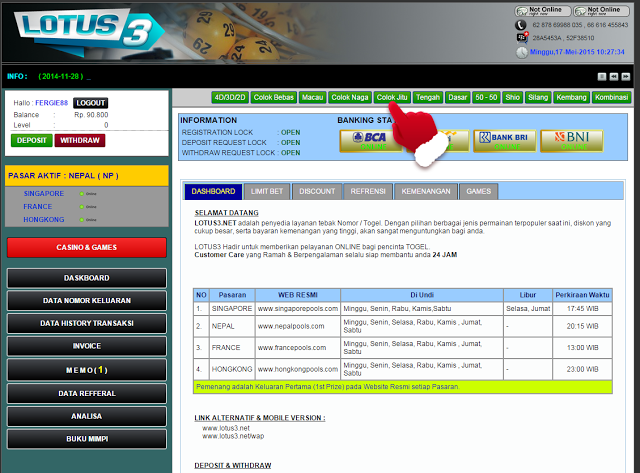640x473 pixels.
Task: Select the Colok Naga game
Action: click(350, 98)
